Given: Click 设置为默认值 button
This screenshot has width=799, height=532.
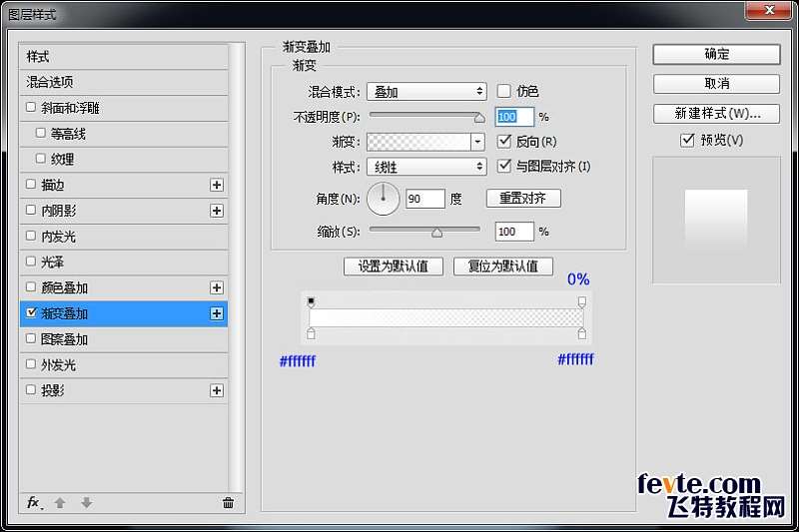Looking at the screenshot, I should tap(393, 266).
